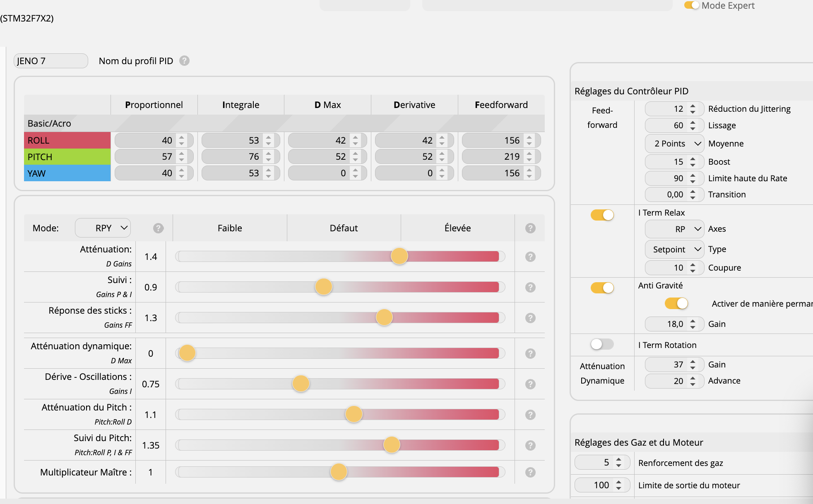Screen dimensions: 813x504
Task: Open help for Atténuation dynamique D Max
Action: point(530,353)
